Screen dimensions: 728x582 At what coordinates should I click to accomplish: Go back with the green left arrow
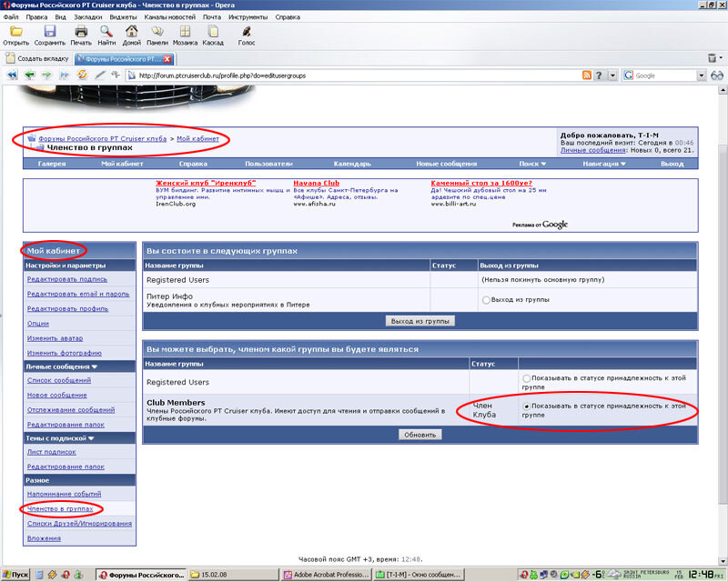click(30, 75)
